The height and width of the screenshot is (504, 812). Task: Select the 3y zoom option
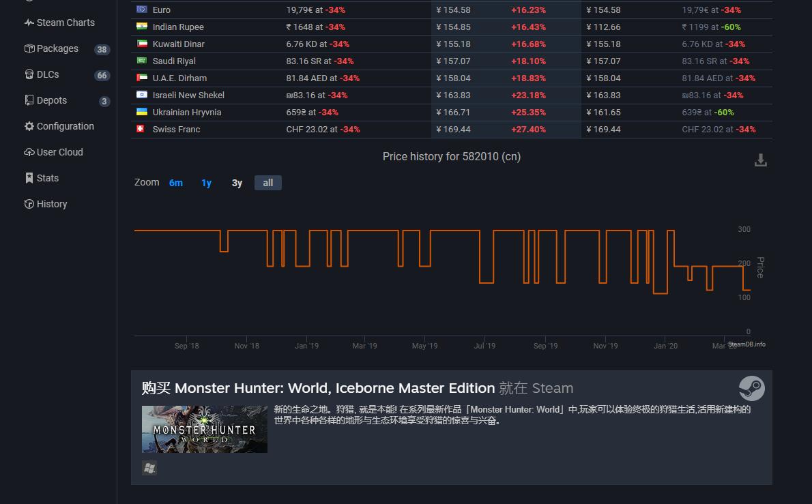click(x=237, y=182)
